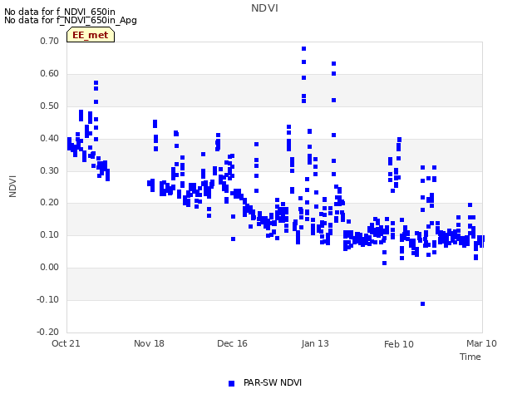Click the lowest outlier point near -0.11

(x=422, y=303)
